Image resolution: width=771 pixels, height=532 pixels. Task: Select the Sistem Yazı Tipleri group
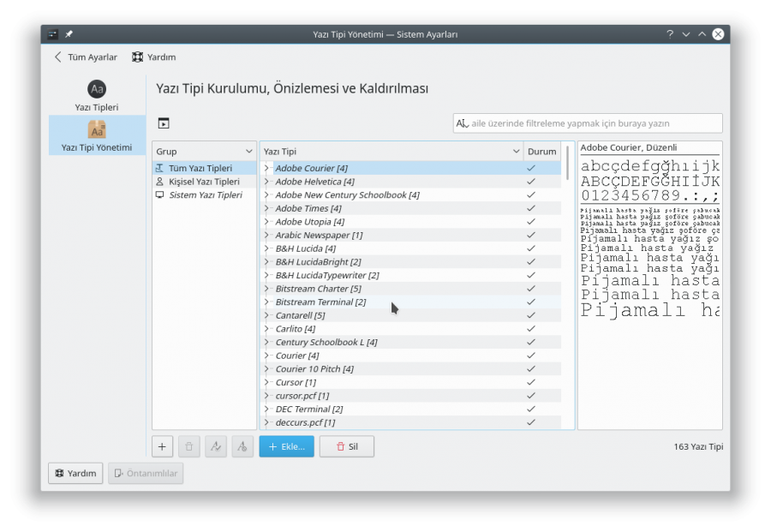205,194
